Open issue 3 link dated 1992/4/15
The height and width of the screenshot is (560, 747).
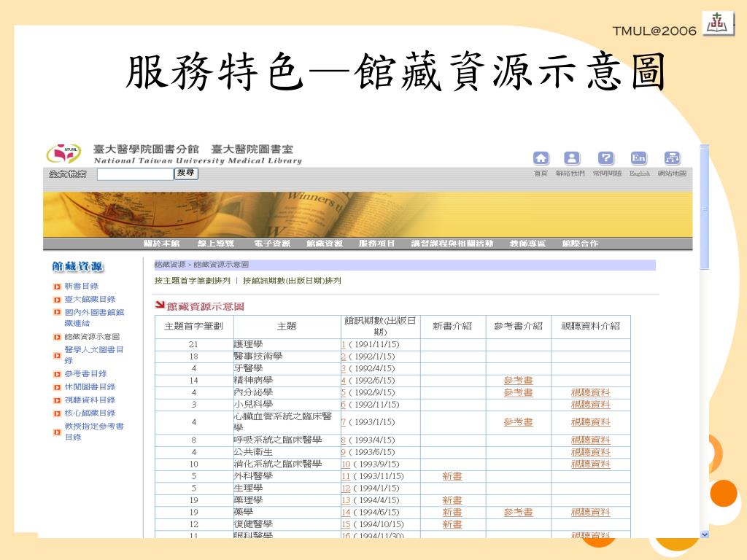[x=344, y=368]
